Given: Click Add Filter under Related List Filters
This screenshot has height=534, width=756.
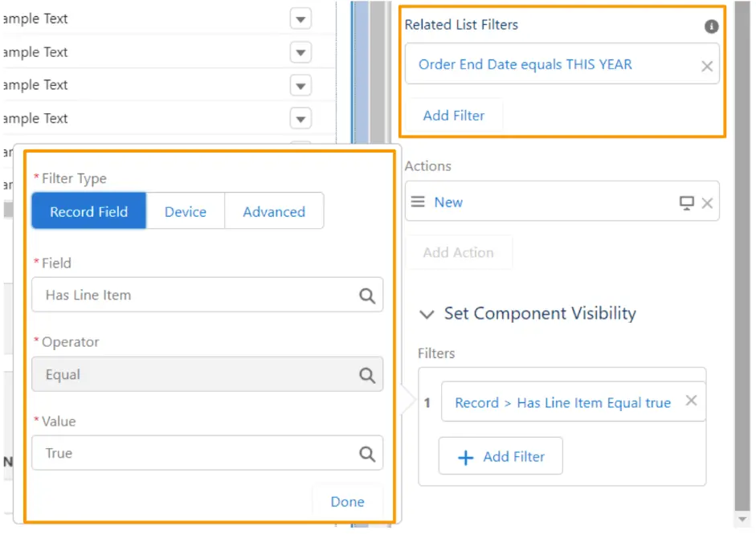Looking at the screenshot, I should [x=454, y=115].
